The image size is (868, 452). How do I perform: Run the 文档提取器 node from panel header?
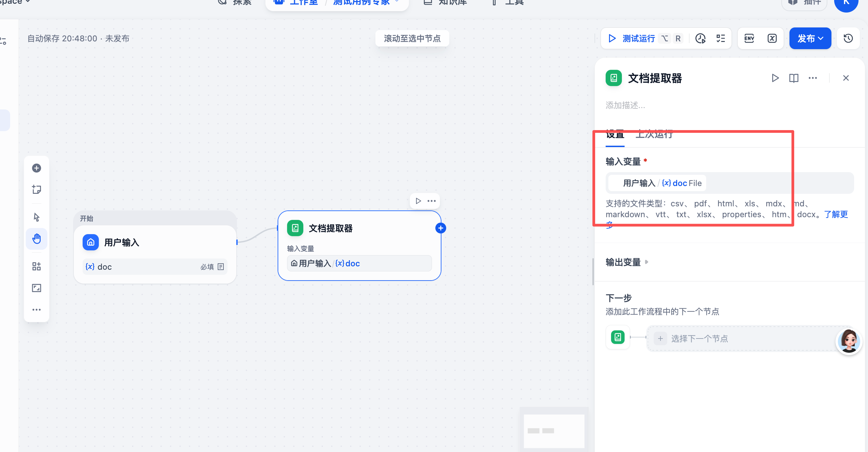point(775,78)
